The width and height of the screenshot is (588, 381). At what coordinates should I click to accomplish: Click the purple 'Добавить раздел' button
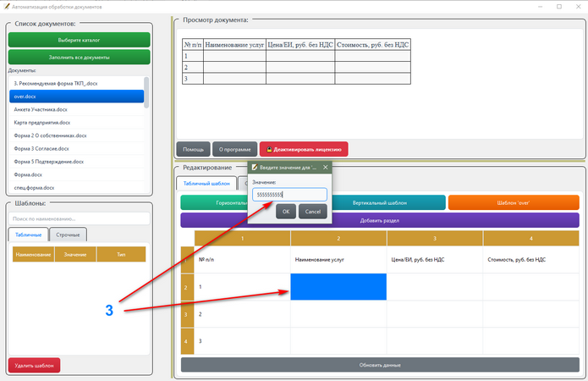(x=380, y=220)
